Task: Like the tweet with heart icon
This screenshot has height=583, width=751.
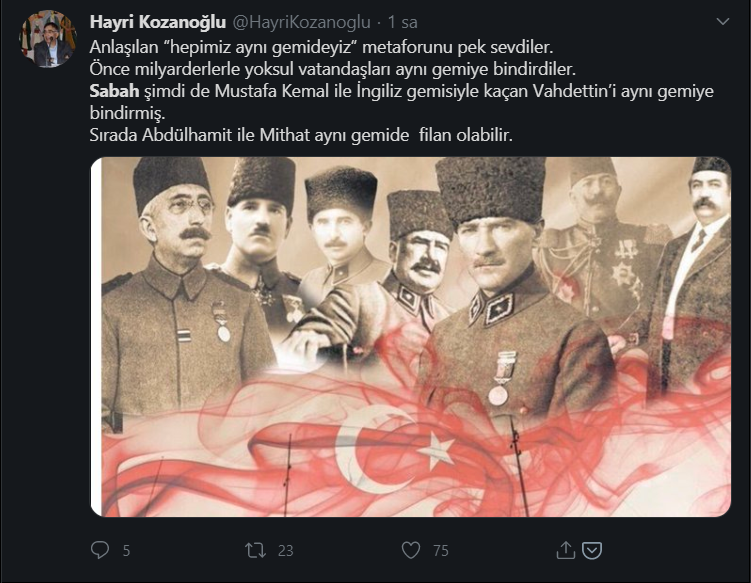Action: (411, 550)
